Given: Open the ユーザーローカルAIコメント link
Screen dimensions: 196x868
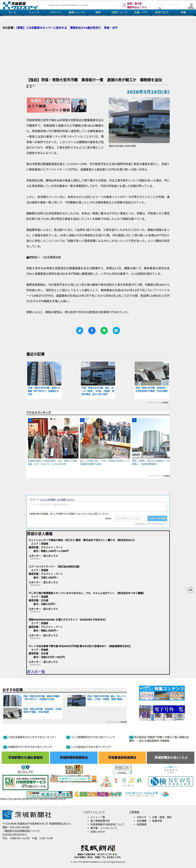Looking at the screenshot, I should (x=156, y=524).
